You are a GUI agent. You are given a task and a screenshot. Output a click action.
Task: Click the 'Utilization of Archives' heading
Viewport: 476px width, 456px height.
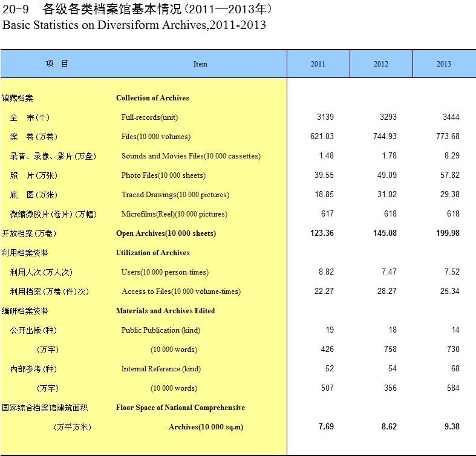[152, 253]
